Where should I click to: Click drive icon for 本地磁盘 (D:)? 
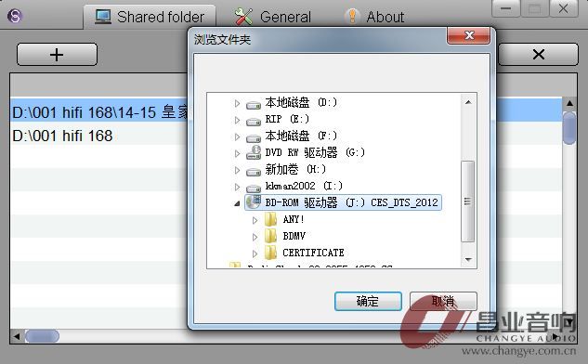(x=254, y=105)
